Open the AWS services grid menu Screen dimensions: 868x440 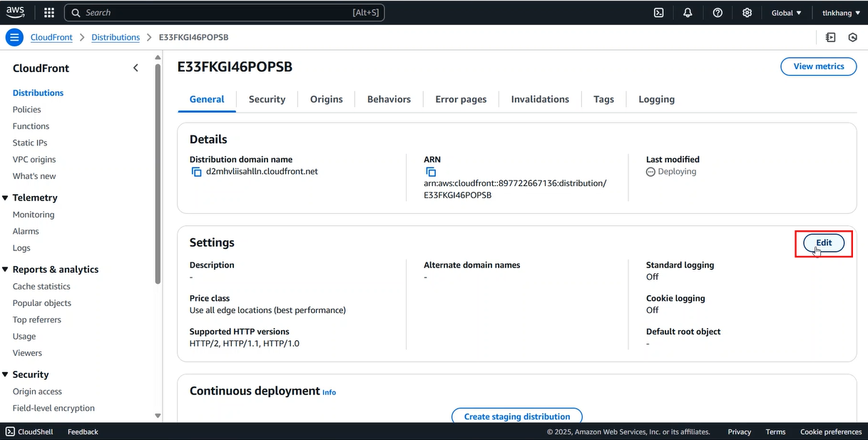tap(49, 12)
